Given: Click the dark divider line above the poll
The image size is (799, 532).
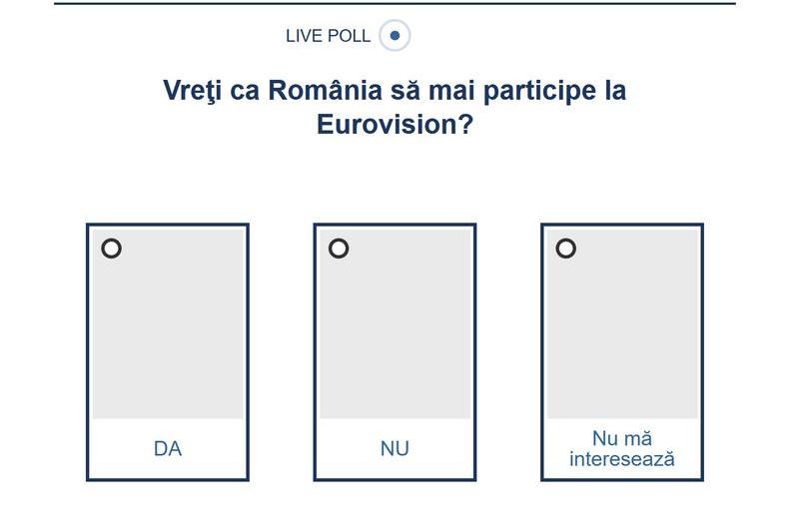Looking at the screenshot, I should (395, 4).
